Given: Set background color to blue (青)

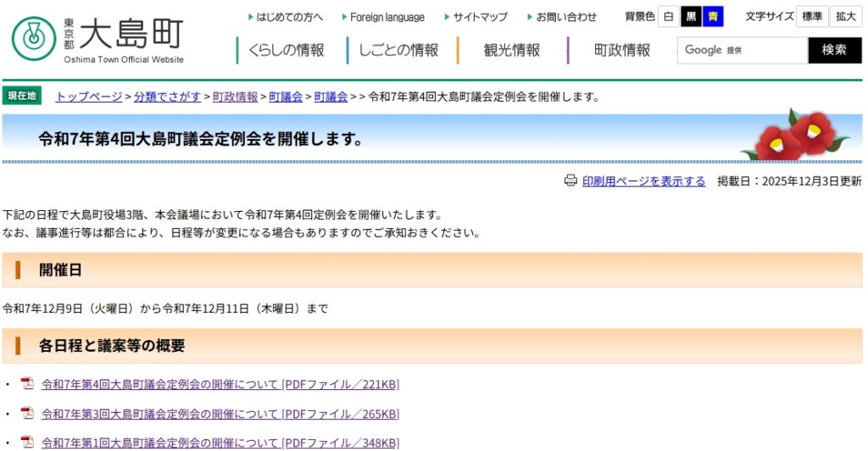Looking at the screenshot, I should click(x=713, y=17).
